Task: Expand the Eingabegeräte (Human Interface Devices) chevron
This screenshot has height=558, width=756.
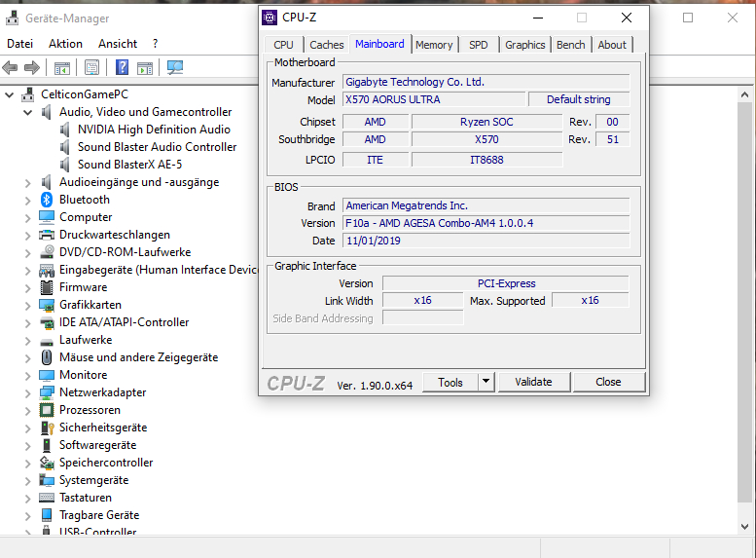Action: [x=28, y=271]
